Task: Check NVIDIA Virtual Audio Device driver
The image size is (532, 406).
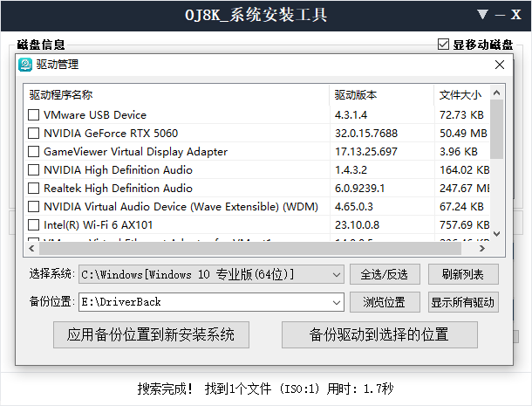Action: [33, 207]
